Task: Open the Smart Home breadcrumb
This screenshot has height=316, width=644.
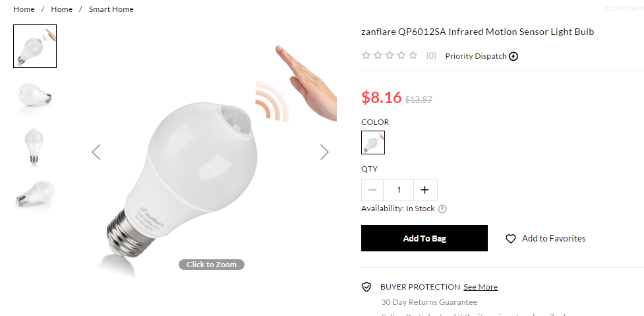Action: tap(111, 9)
